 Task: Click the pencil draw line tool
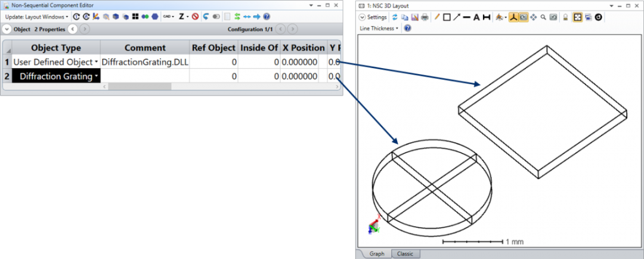coord(437,17)
